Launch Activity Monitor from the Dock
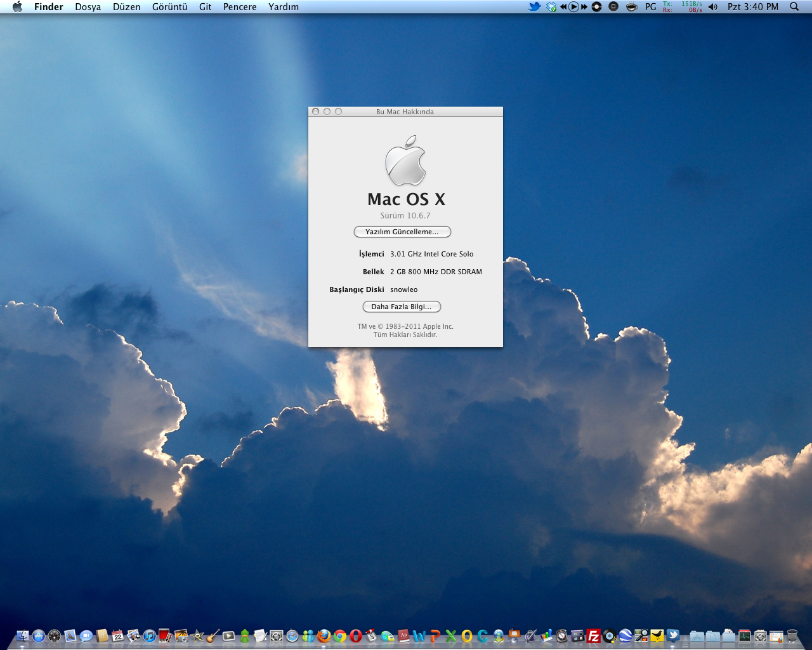This screenshot has width=812, height=650. pyautogui.click(x=745, y=635)
